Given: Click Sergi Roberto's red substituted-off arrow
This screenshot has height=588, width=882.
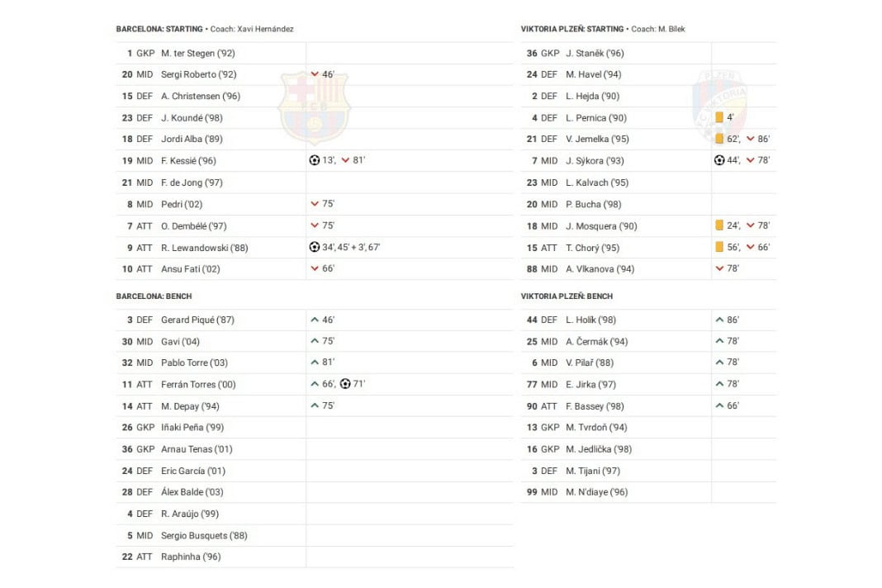Looking at the screenshot, I should pyautogui.click(x=314, y=74).
